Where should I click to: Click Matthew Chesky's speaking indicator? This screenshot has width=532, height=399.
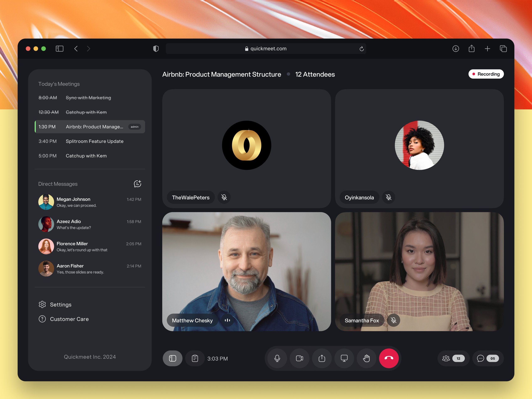tap(227, 320)
